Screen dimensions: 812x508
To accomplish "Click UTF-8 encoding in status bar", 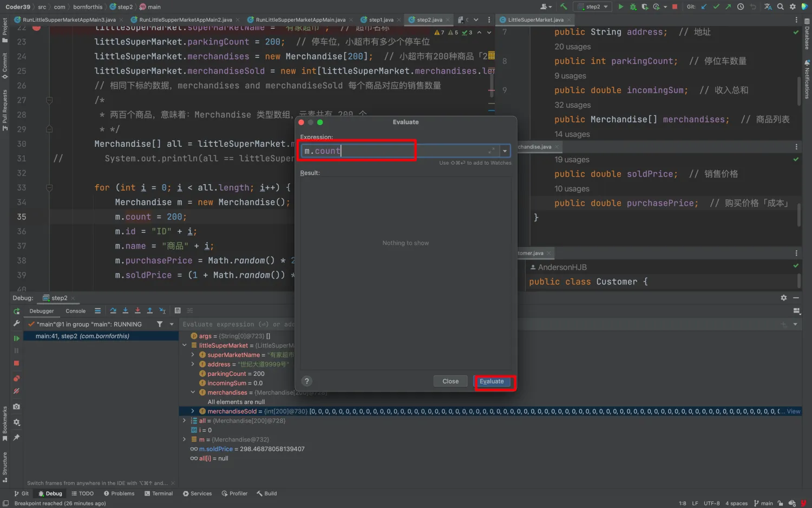I will click(x=711, y=503).
